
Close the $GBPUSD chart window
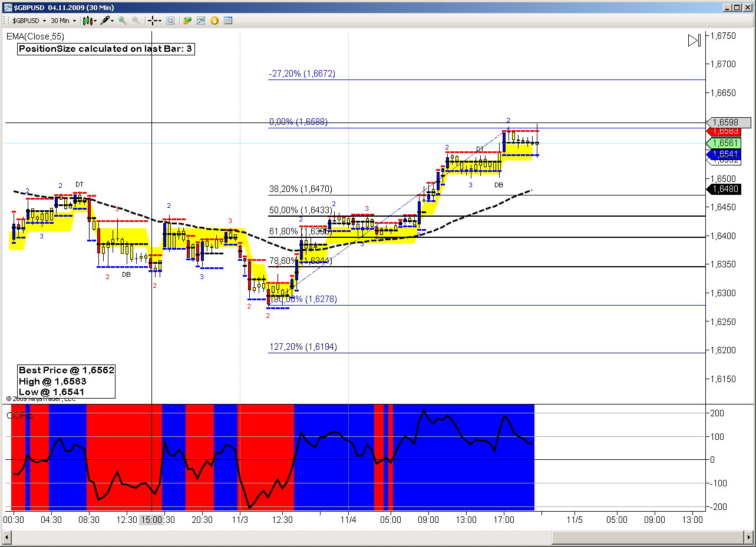coord(747,7)
